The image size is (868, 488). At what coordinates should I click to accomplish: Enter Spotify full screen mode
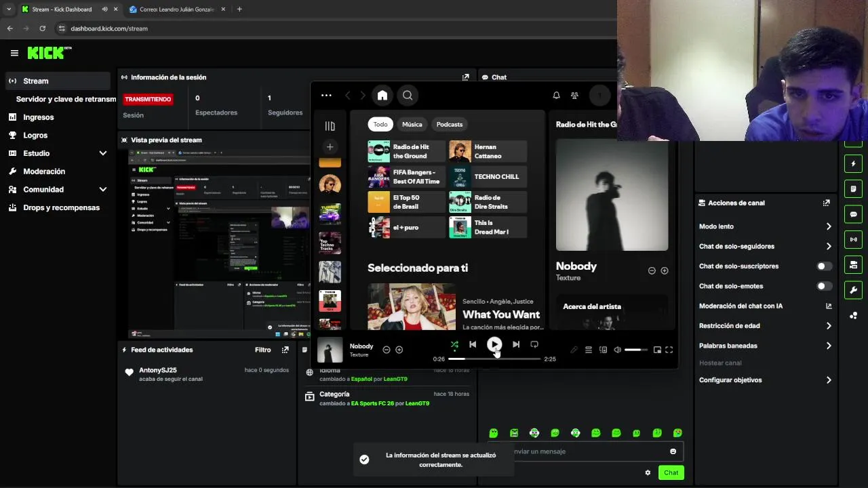[669, 350]
